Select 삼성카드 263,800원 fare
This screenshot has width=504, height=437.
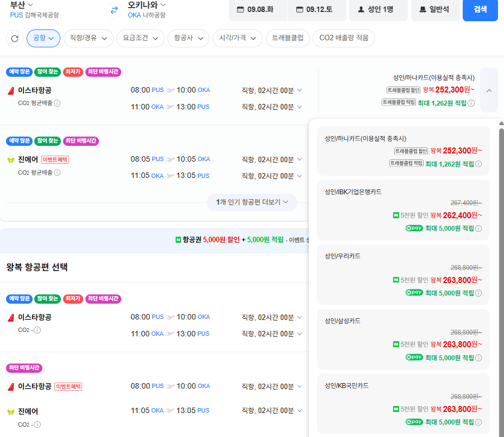403,339
